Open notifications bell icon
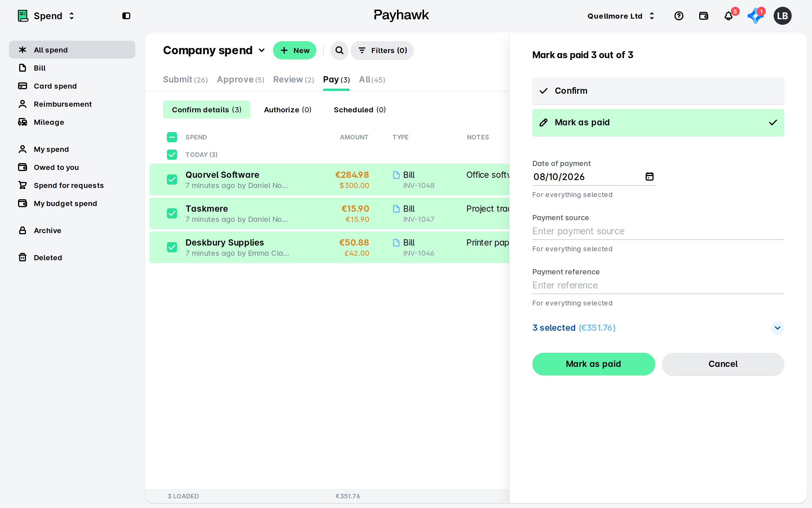Screen dimensions: 812x508 729,16
